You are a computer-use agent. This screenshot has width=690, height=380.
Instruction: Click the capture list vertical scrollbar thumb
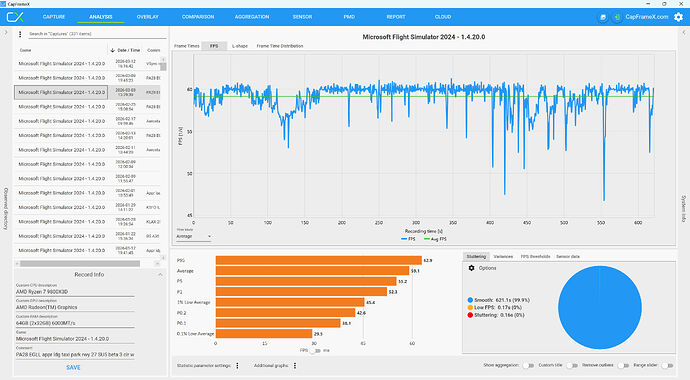tap(163, 67)
